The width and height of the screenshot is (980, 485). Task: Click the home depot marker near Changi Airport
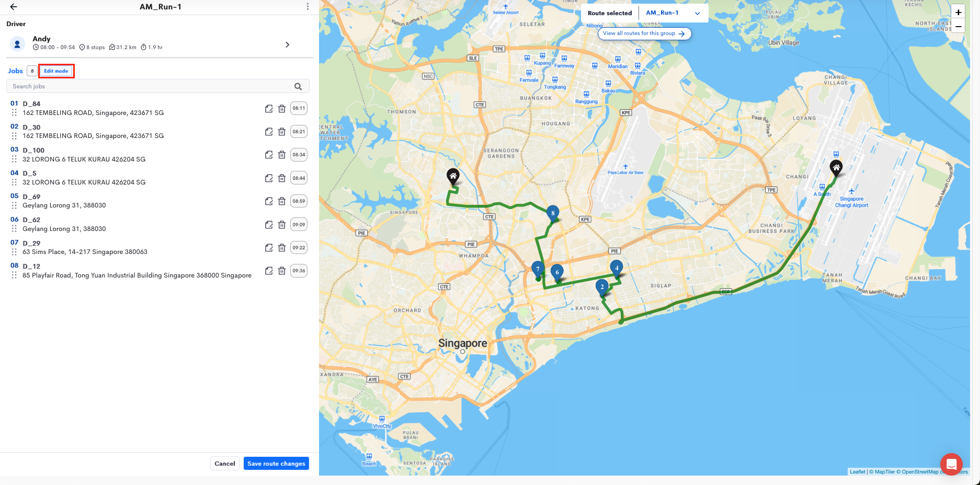pyautogui.click(x=836, y=168)
